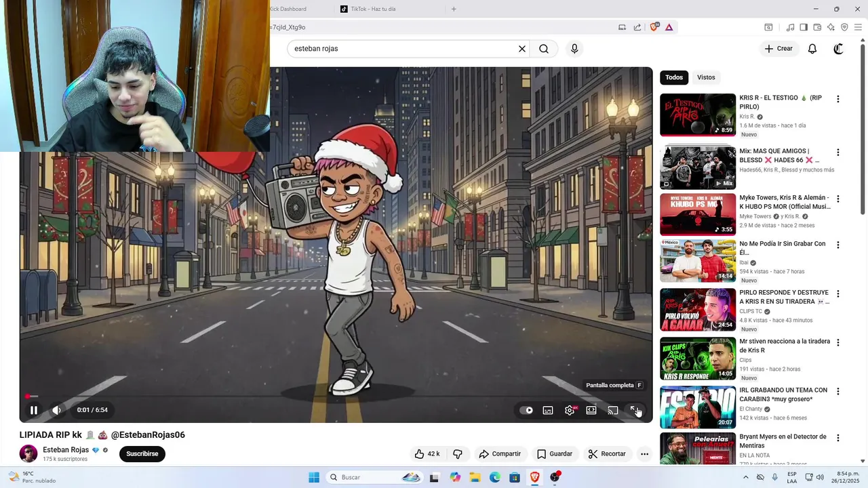Cast the video to a TV
This screenshot has height=488, width=868.
pos(613,410)
